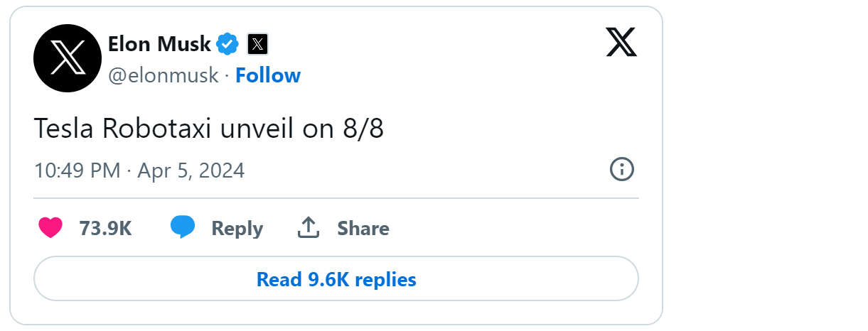Click the blue reply speech bubble icon
Image resolution: width=868 pixels, height=331 pixels.
click(x=183, y=227)
